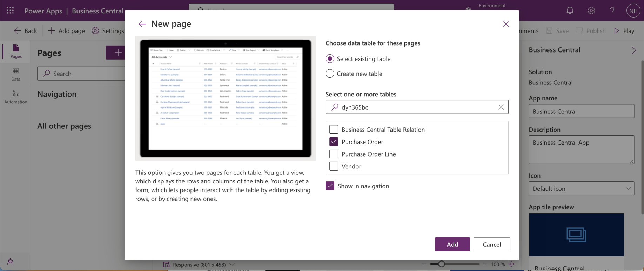Go back using the New page arrow
Viewport: 644px width, 271px height.
142,24
